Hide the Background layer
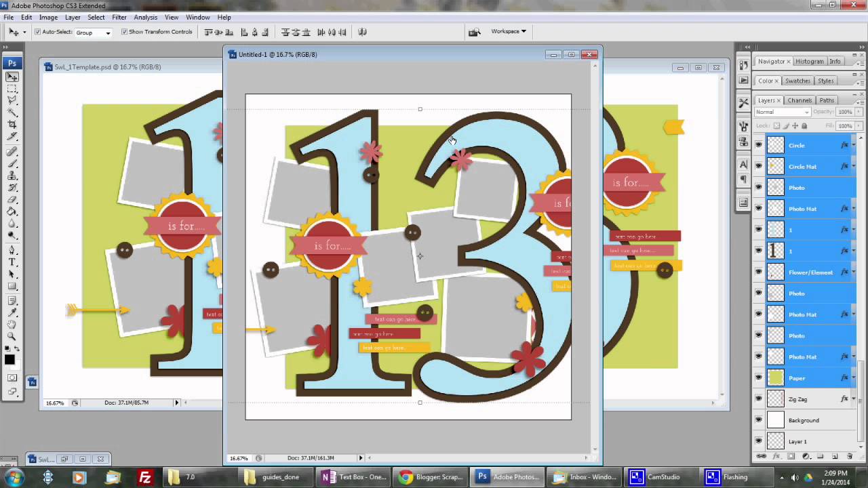 point(758,420)
